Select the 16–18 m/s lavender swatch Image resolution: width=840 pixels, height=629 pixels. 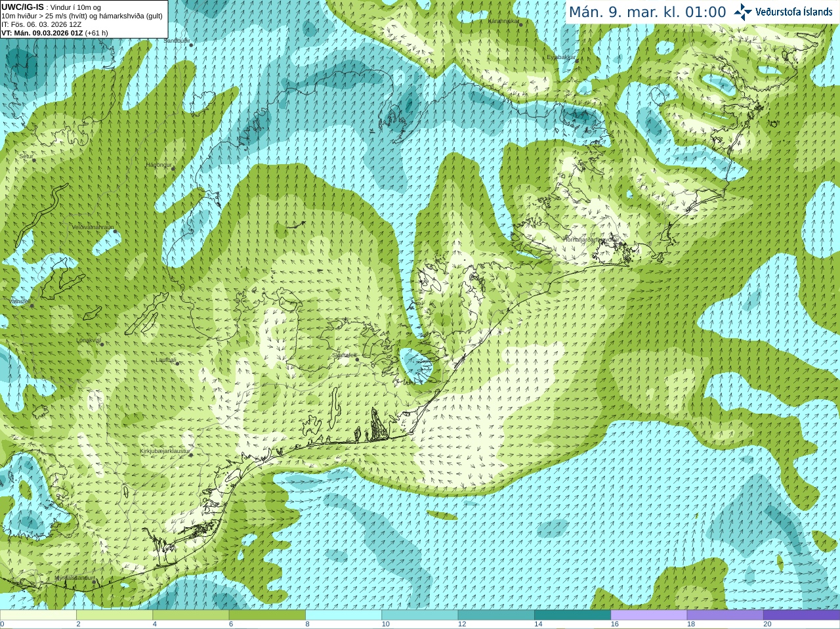(649, 615)
